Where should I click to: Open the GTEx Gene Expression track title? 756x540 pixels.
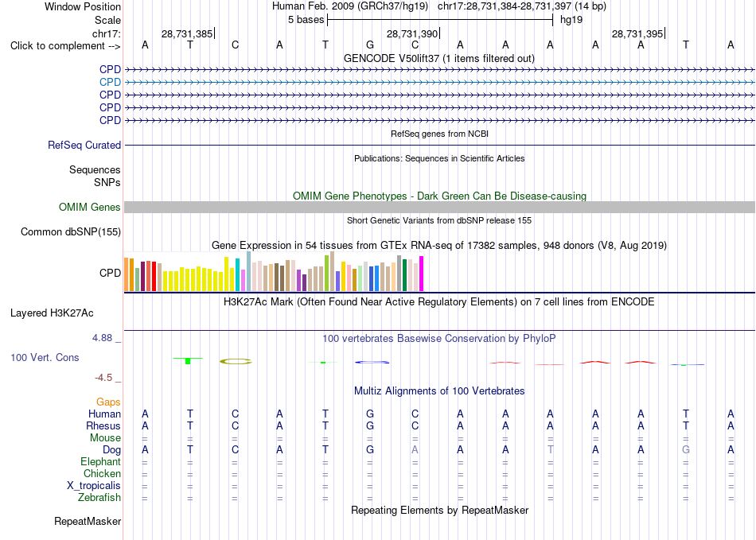[x=439, y=246]
